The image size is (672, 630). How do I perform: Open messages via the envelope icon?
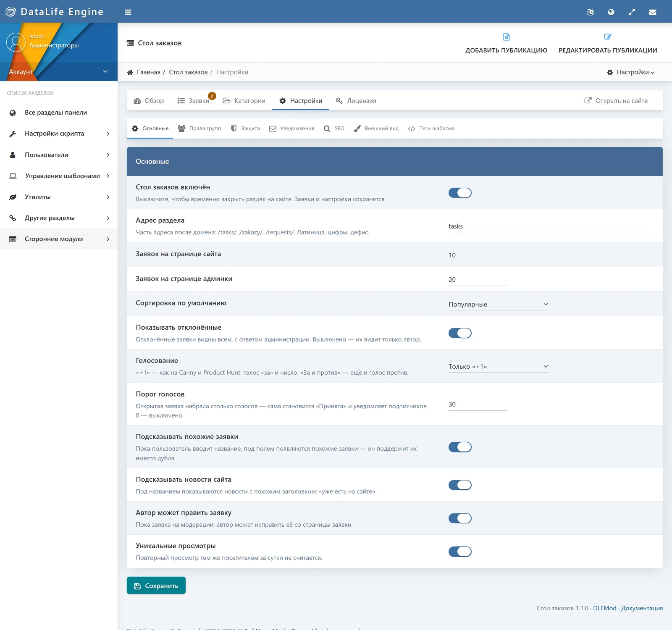click(x=652, y=12)
